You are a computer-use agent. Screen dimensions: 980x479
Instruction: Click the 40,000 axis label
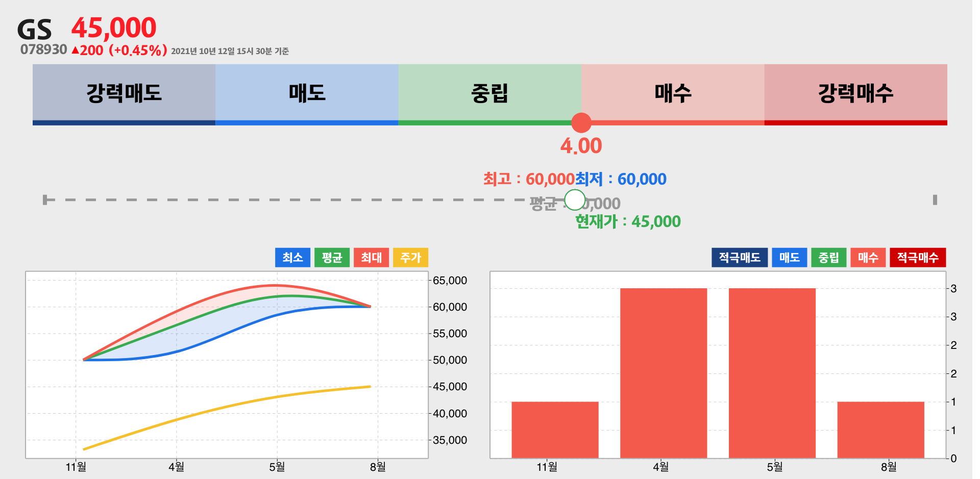pyautogui.click(x=450, y=414)
